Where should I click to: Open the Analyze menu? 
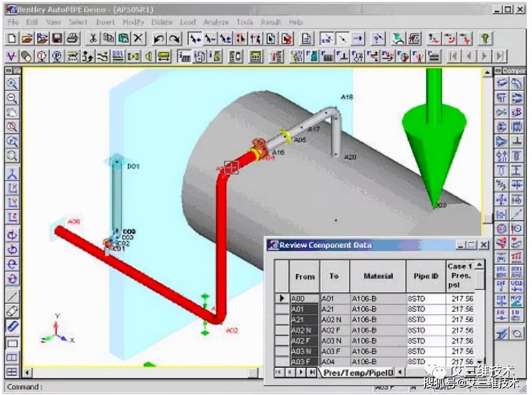point(216,22)
